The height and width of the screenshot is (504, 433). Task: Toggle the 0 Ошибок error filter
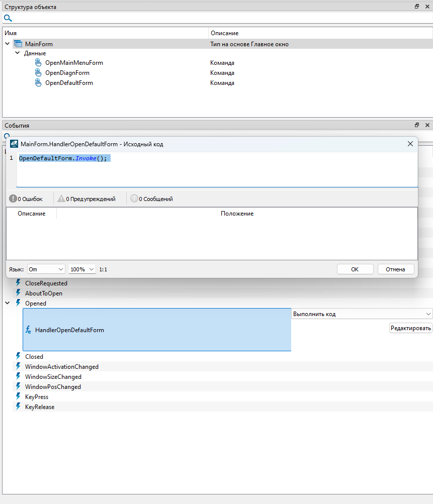coord(26,199)
